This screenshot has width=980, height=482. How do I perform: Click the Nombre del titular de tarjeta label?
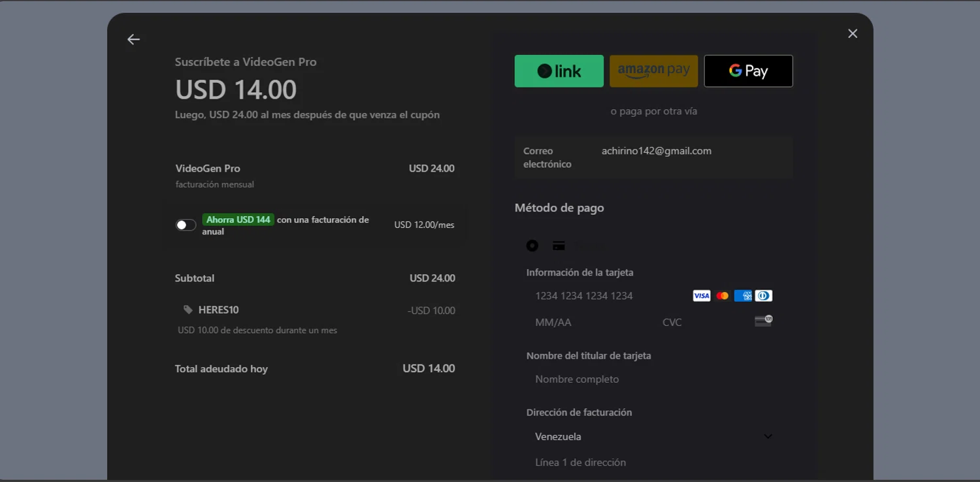589,356
